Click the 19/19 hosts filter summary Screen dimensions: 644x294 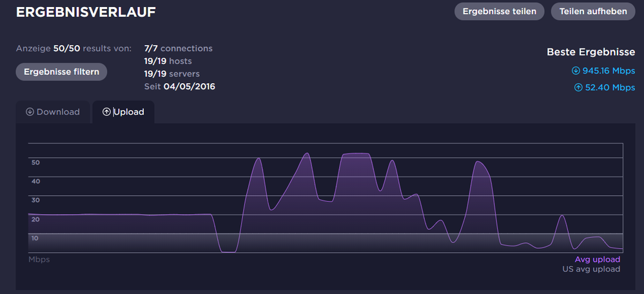[168, 61]
